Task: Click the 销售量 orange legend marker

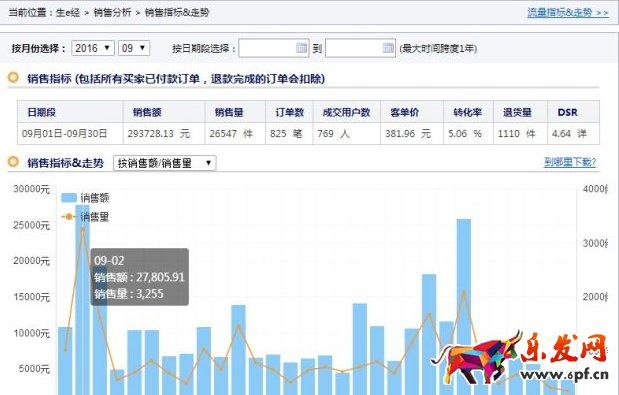Action: 69,217
